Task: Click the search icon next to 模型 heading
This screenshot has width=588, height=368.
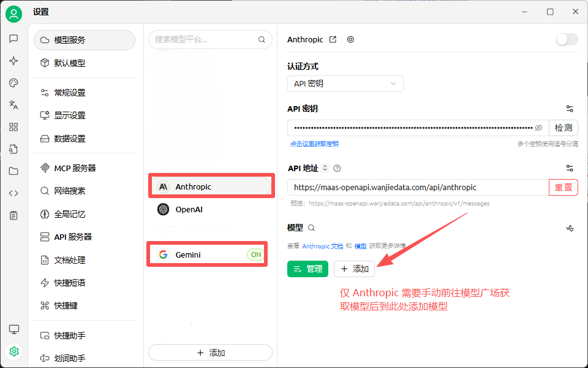Action: [x=311, y=228]
